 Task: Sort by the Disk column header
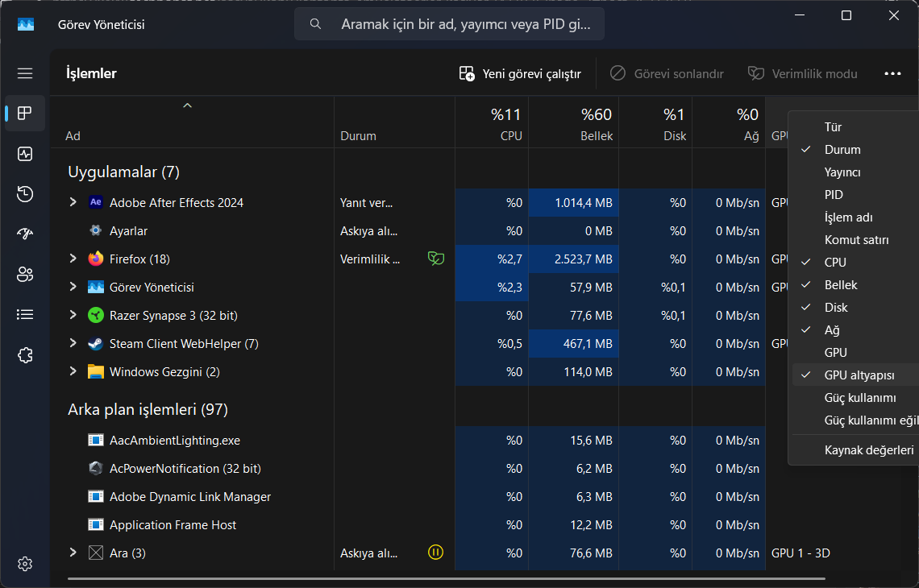tap(655, 122)
